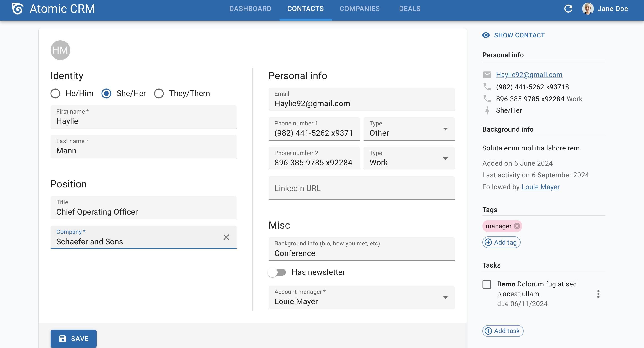Open the Demo task three-dot menu
This screenshot has height=348, width=644.
coord(598,294)
